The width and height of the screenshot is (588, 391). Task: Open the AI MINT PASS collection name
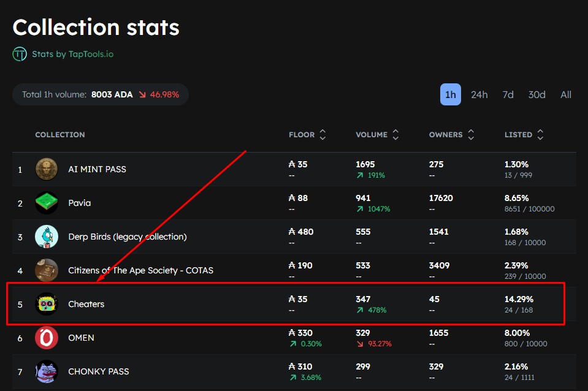[x=97, y=169]
